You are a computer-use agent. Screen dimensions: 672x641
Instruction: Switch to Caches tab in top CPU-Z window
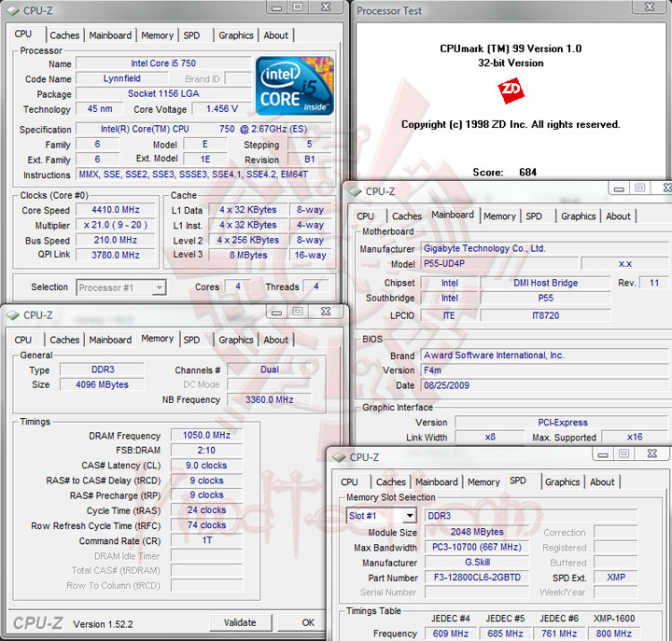64,35
